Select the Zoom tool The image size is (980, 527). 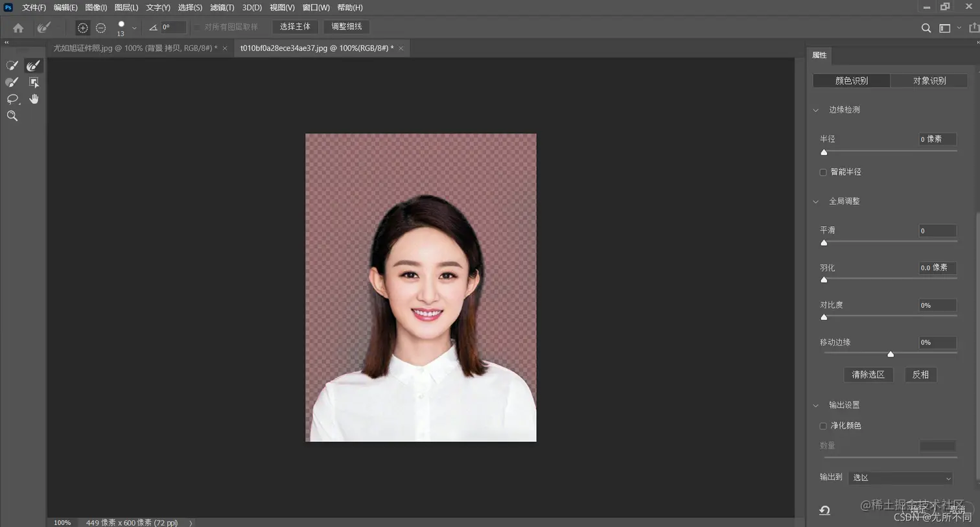pyautogui.click(x=13, y=115)
